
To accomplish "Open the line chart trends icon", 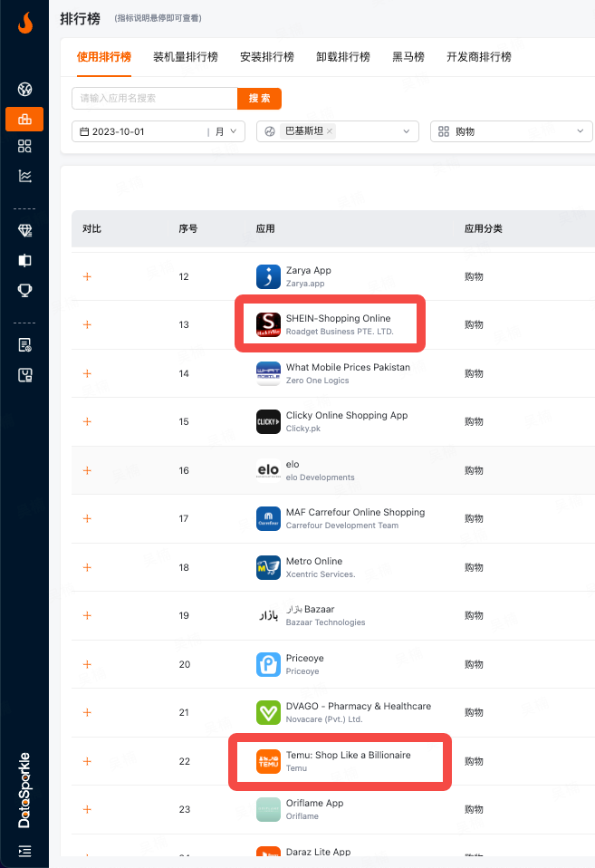I will [24, 176].
